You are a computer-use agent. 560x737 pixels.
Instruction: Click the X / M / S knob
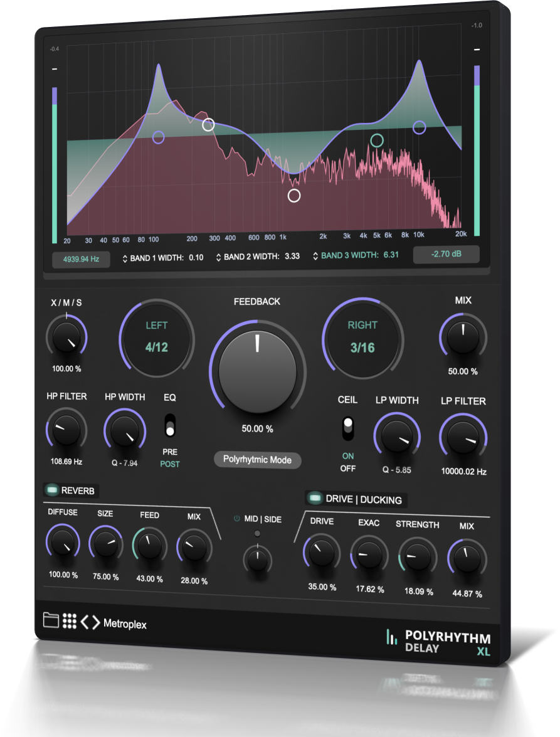66,337
